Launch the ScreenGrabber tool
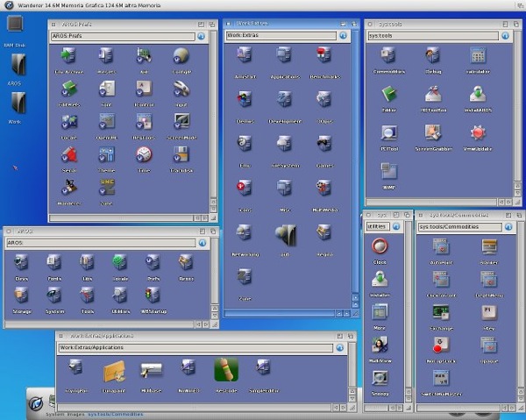This screenshot has height=420, width=526. (x=432, y=132)
